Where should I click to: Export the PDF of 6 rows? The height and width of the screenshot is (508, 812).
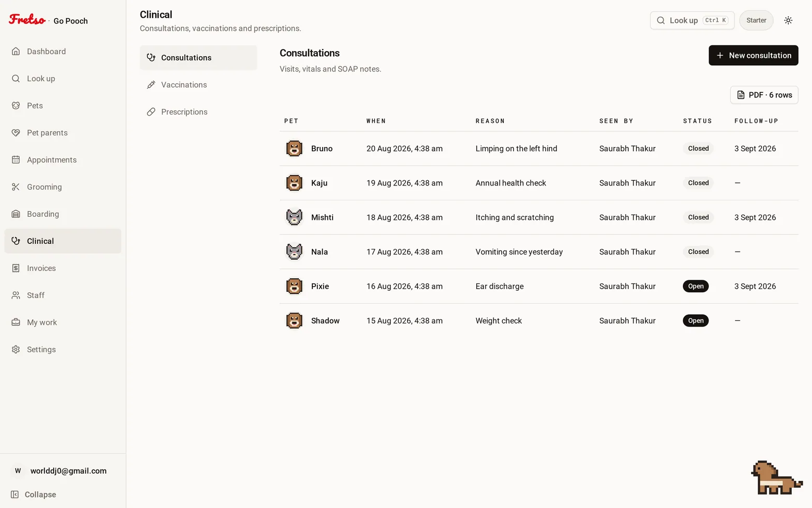coord(764,95)
